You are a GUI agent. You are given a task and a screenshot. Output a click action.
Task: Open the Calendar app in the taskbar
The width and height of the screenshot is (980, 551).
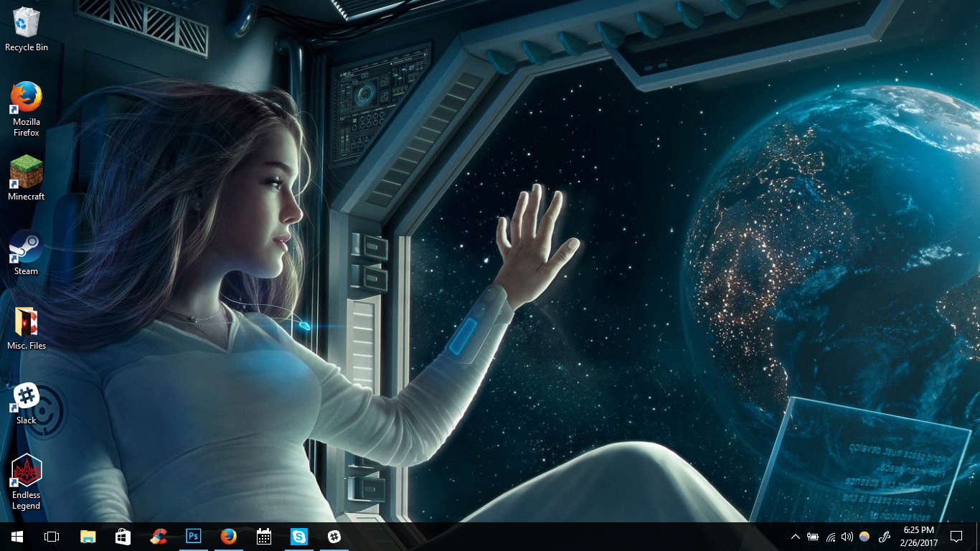click(x=263, y=537)
